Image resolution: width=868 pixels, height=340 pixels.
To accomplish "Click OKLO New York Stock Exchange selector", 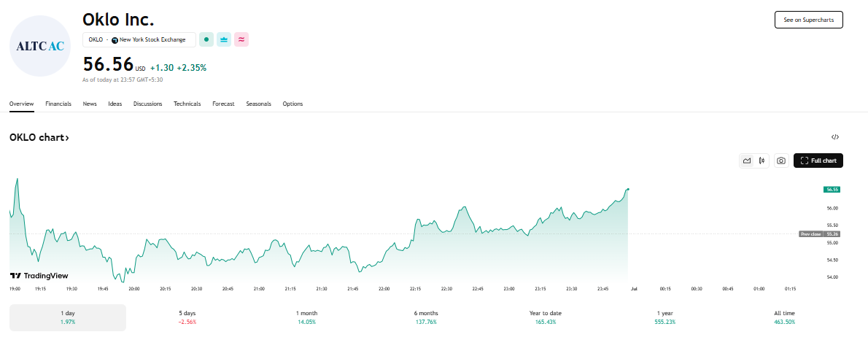I will click(x=139, y=40).
